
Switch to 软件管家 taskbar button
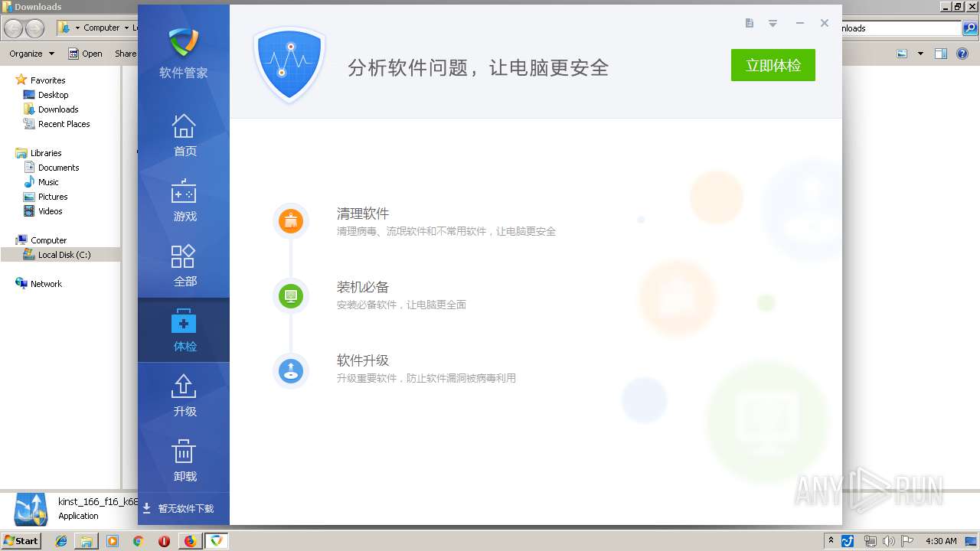(x=216, y=541)
